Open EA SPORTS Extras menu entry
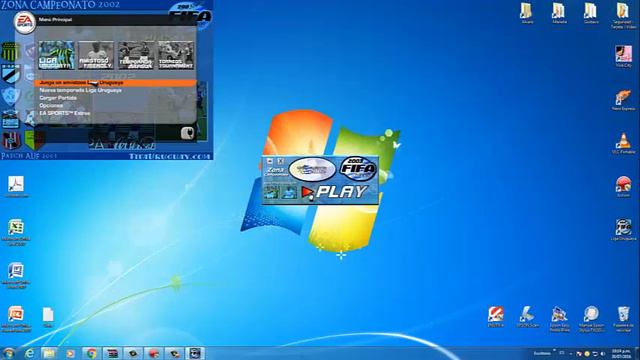Screen dimensions: 640x360 [x=64, y=113]
